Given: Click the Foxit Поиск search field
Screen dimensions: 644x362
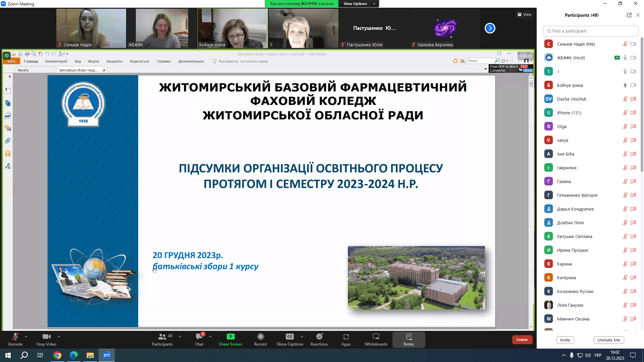Looking at the screenshot, I should click(x=482, y=61).
